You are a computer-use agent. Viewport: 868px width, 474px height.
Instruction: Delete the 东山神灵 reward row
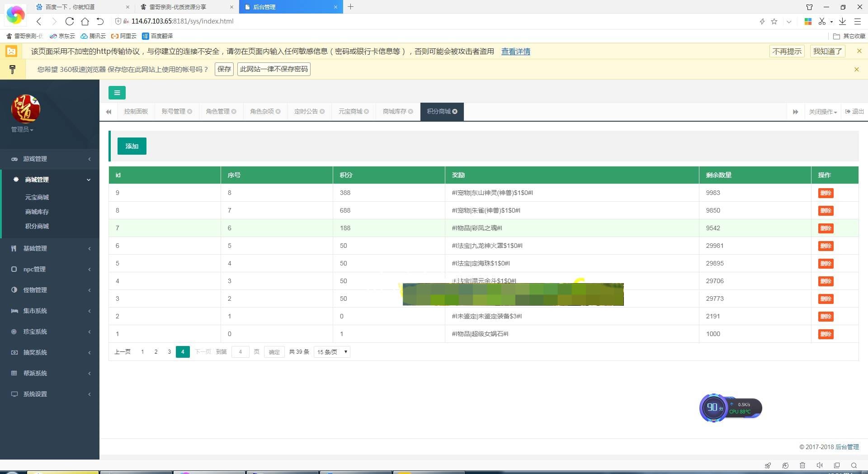click(x=826, y=193)
